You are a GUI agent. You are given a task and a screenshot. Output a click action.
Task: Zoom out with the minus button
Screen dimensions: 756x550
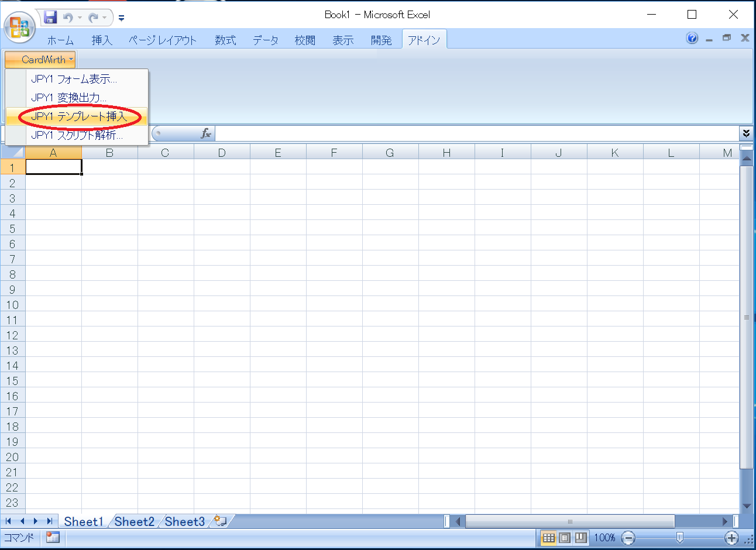click(628, 538)
